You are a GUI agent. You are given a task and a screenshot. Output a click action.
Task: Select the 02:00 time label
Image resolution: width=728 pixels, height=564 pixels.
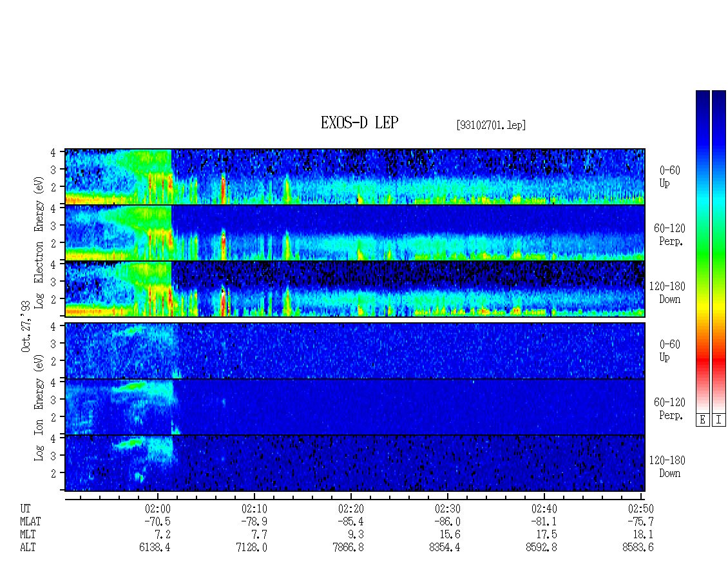click(158, 509)
